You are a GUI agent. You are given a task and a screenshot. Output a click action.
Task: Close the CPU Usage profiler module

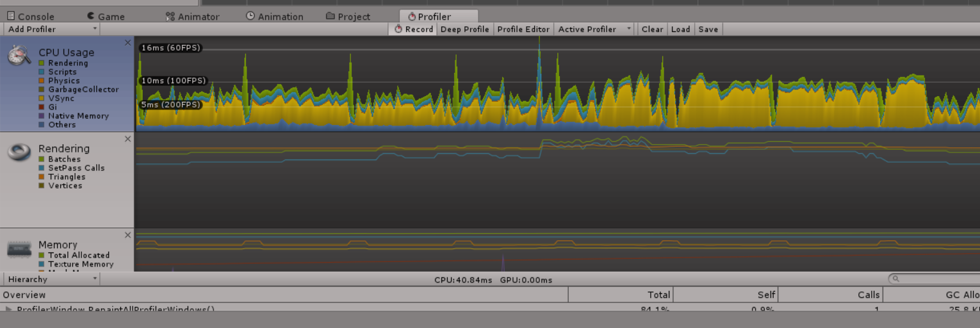click(127, 43)
